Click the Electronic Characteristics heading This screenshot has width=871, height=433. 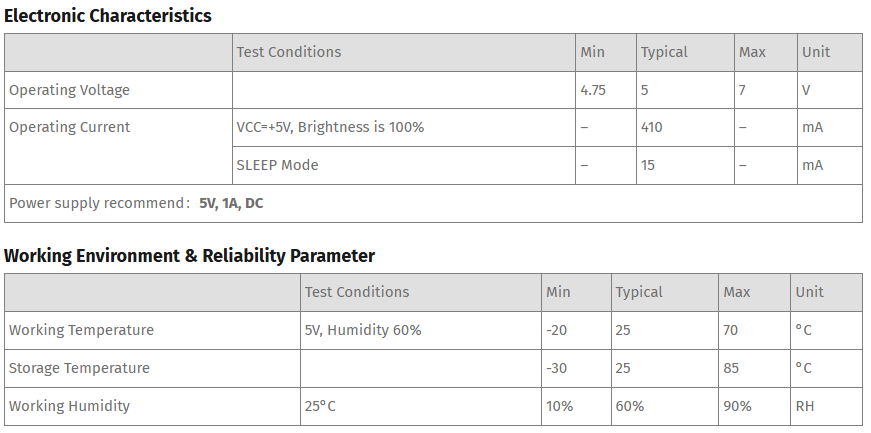(107, 16)
